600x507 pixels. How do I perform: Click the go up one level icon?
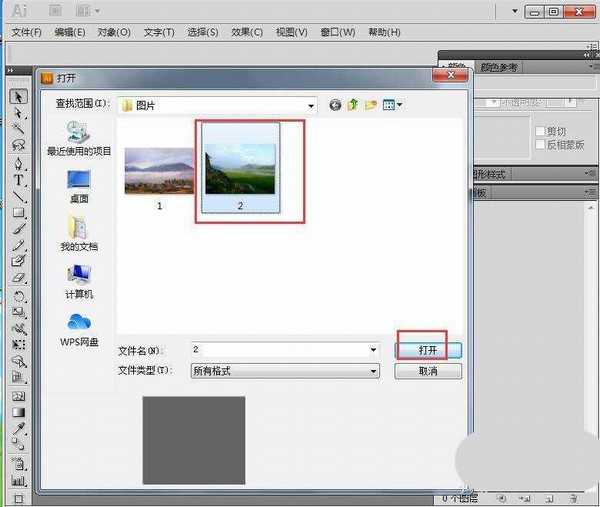[x=352, y=104]
